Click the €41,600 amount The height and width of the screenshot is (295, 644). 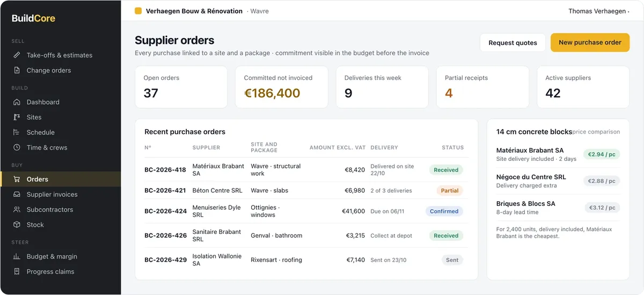(x=353, y=211)
